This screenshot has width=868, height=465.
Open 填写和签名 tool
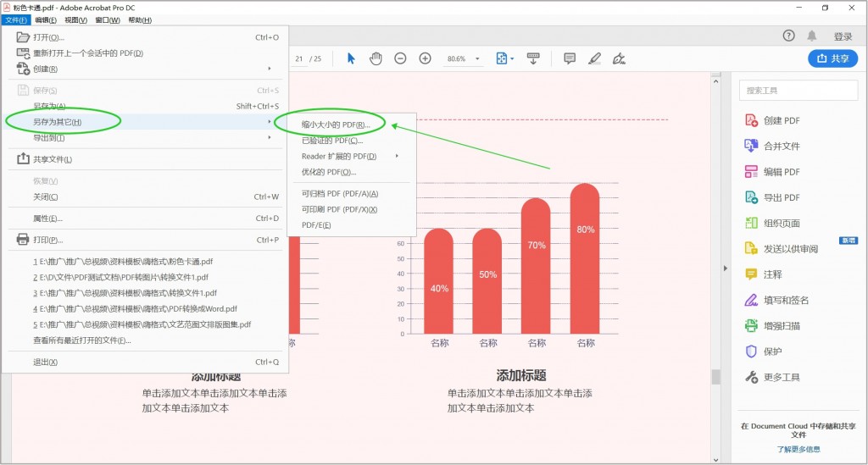point(776,300)
